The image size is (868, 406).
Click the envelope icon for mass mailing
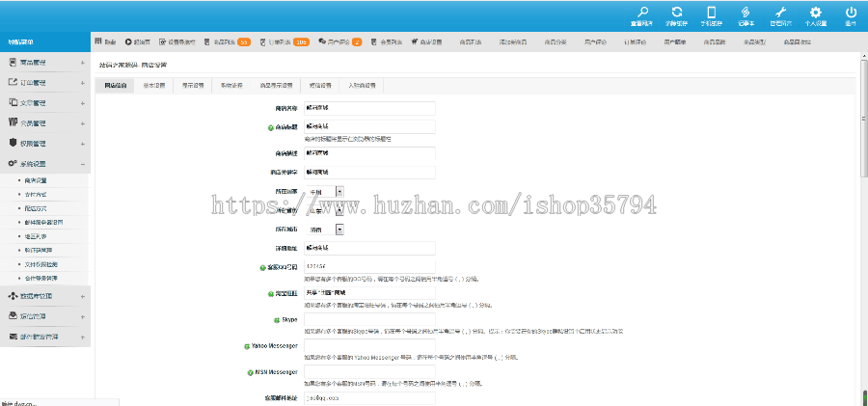pos(14,337)
